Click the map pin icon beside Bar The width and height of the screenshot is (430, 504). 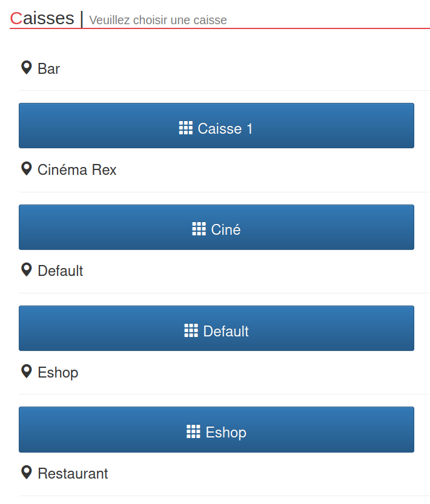point(26,68)
